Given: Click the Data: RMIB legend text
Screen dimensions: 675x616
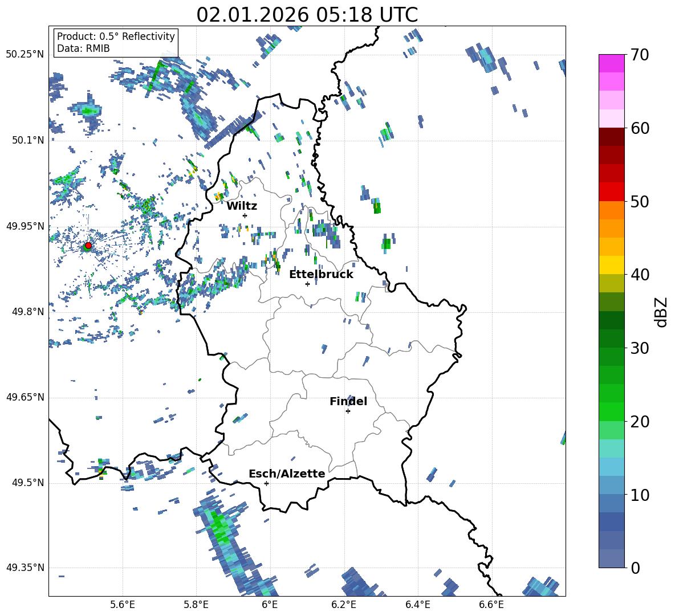Looking at the screenshot, I should 83,48.
